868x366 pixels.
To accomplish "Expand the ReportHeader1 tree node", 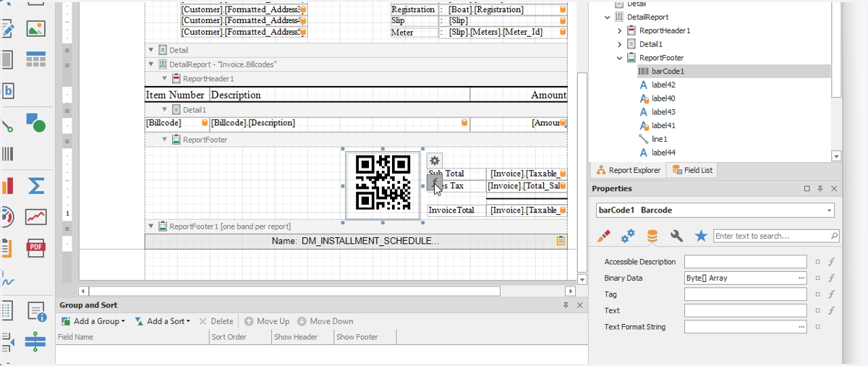I will (x=620, y=30).
